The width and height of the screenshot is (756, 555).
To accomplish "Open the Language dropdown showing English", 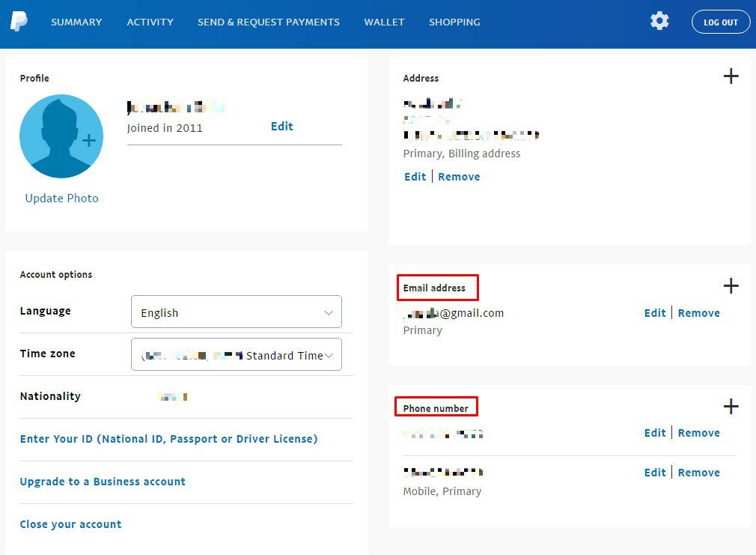I will tap(236, 312).
